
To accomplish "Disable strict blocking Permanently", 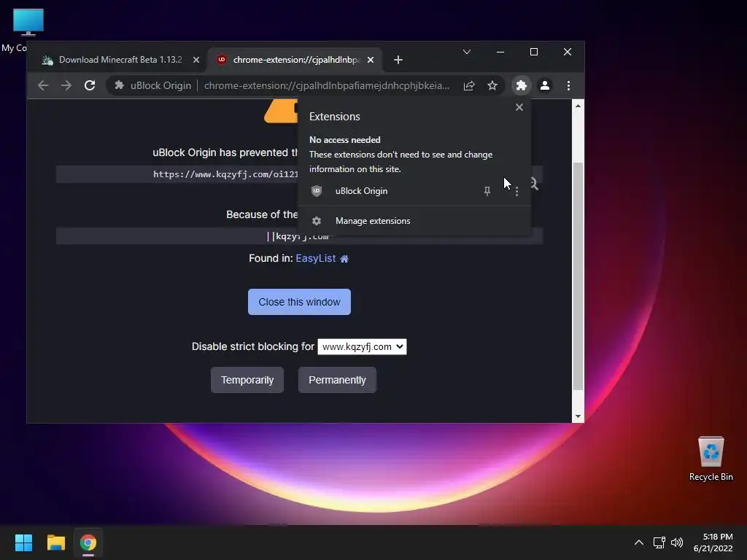I will 337,380.
